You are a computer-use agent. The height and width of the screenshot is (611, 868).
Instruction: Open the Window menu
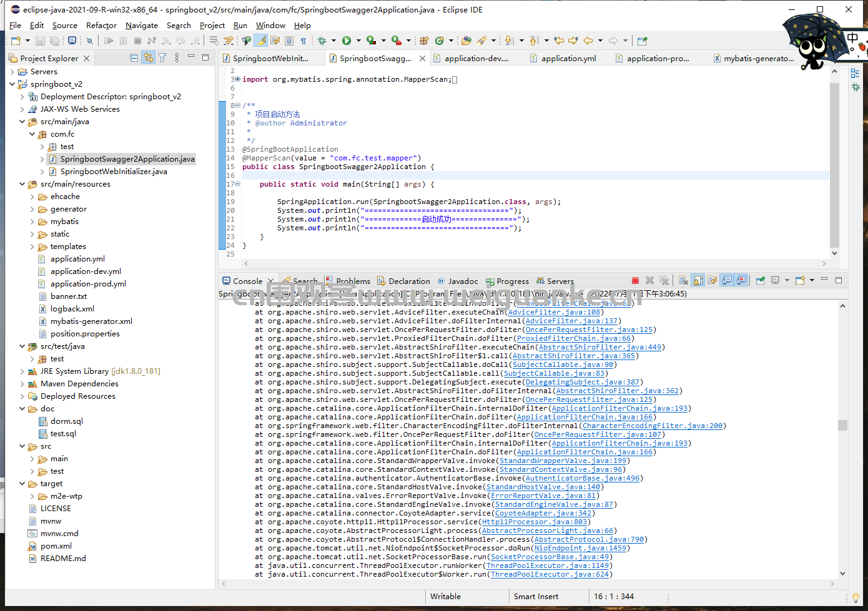point(270,26)
